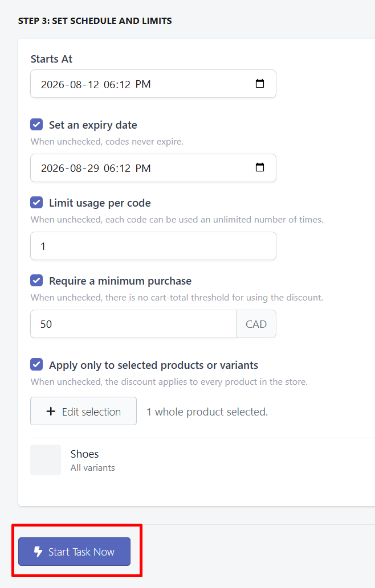Image resolution: width=375 pixels, height=588 pixels.
Task: Click the minimum purchase amount field showing 50
Action: coord(133,324)
